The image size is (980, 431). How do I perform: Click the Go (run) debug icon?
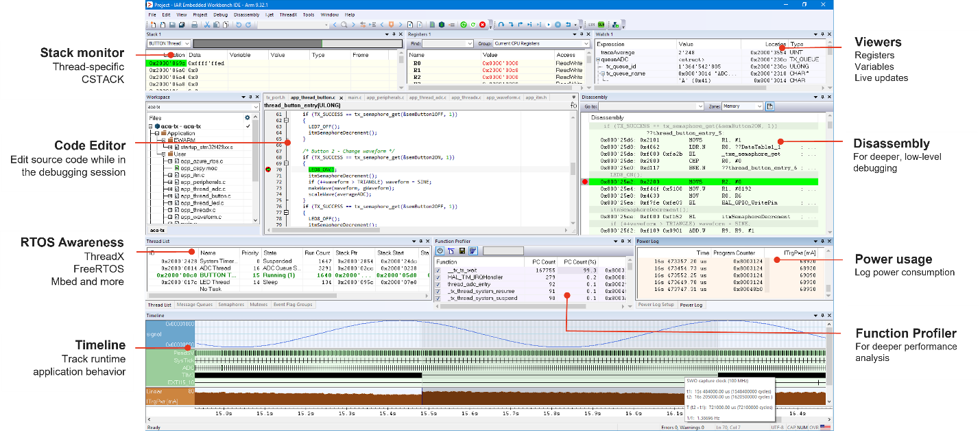pos(549,24)
